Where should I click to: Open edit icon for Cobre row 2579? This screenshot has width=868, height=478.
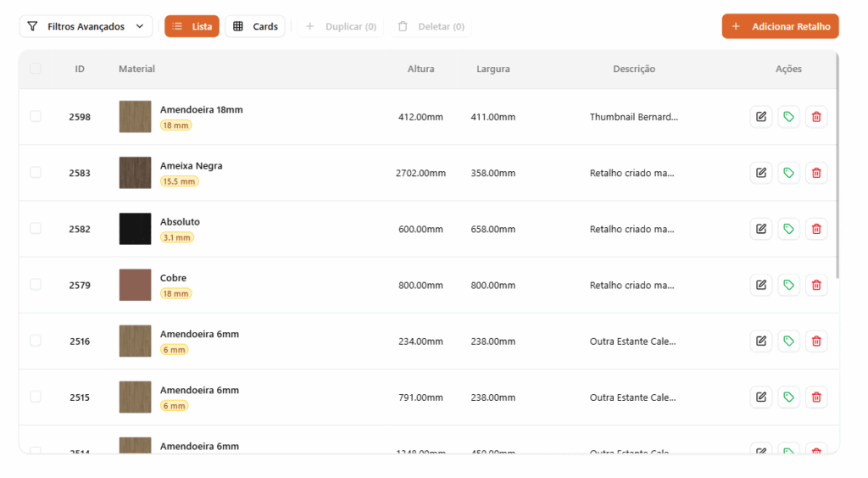pos(760,285)
